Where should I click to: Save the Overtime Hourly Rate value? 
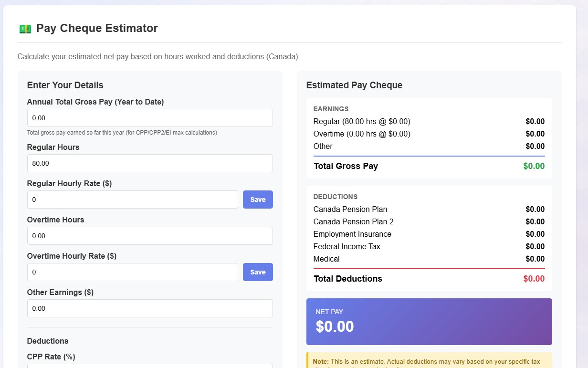258,272
